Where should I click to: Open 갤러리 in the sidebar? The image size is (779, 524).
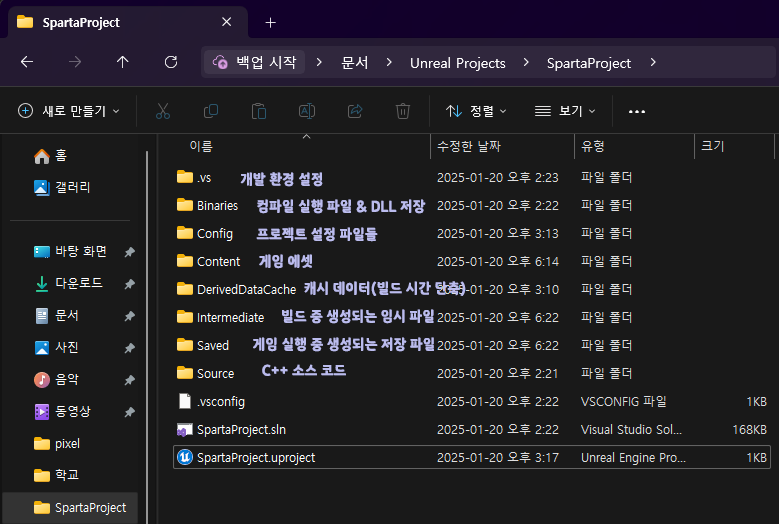62,187
